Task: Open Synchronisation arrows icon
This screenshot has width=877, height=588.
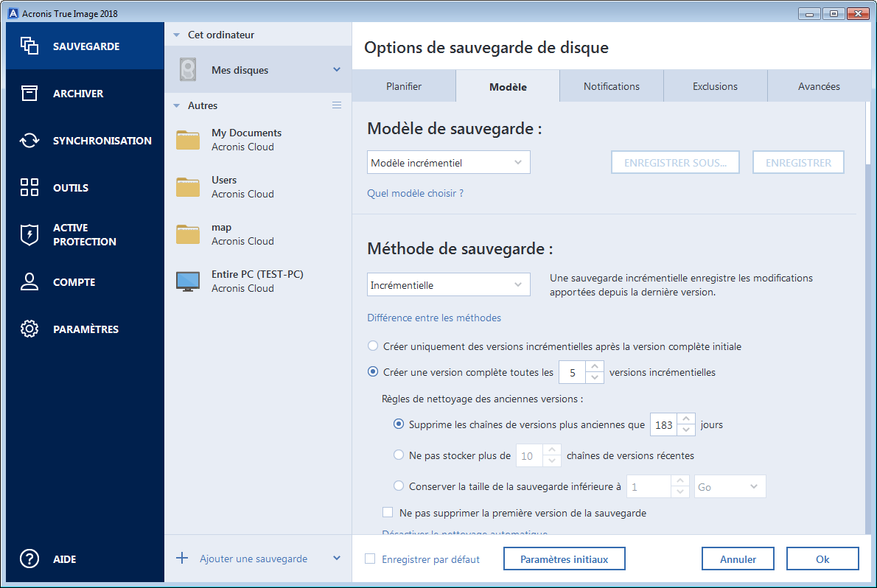Action: pyautogui.click(x=29, y=141)
